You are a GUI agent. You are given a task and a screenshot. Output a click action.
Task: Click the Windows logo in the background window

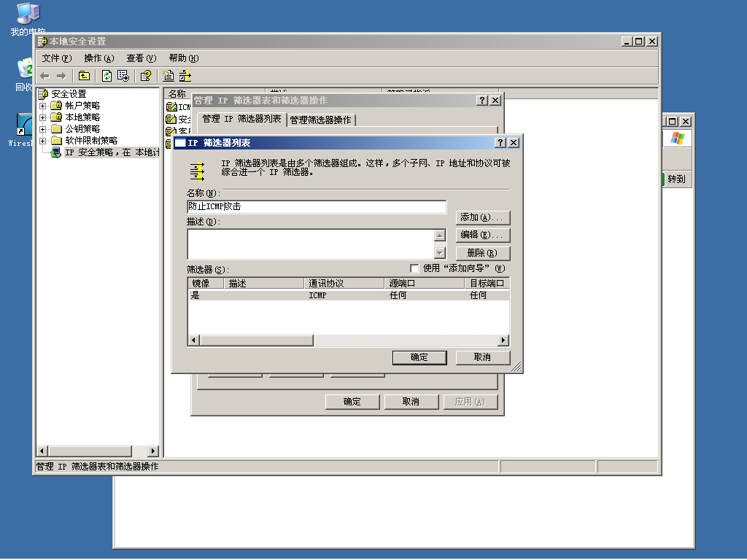click(x=677, y=139)
